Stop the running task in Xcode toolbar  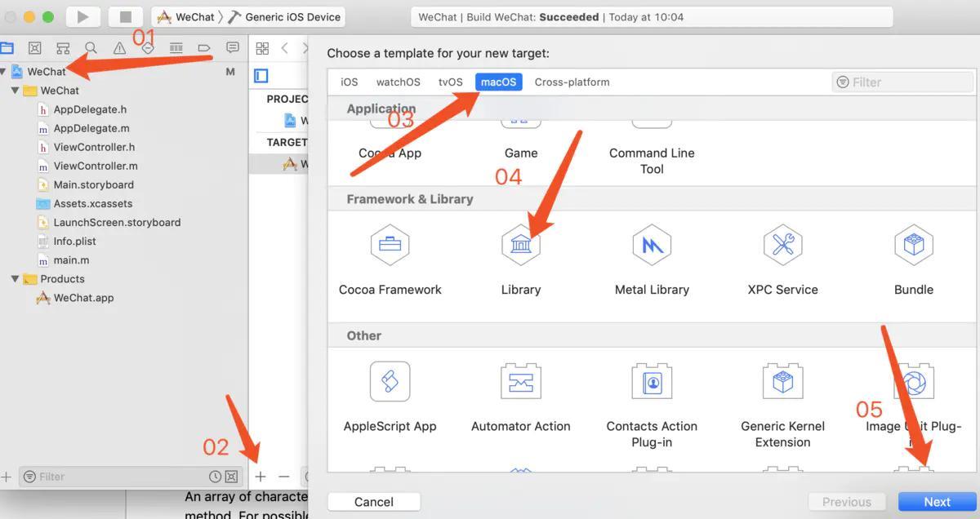point(126,17)
